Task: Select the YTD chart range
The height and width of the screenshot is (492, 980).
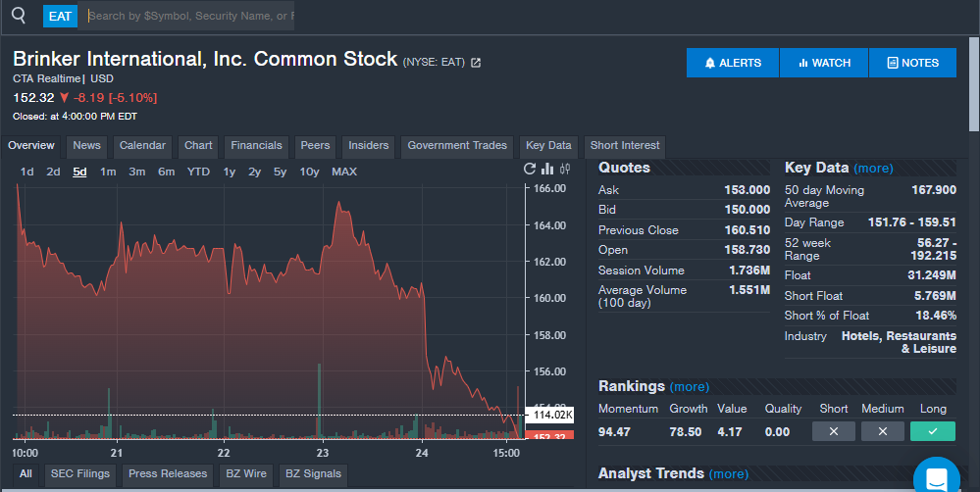Action: (198, 172)
